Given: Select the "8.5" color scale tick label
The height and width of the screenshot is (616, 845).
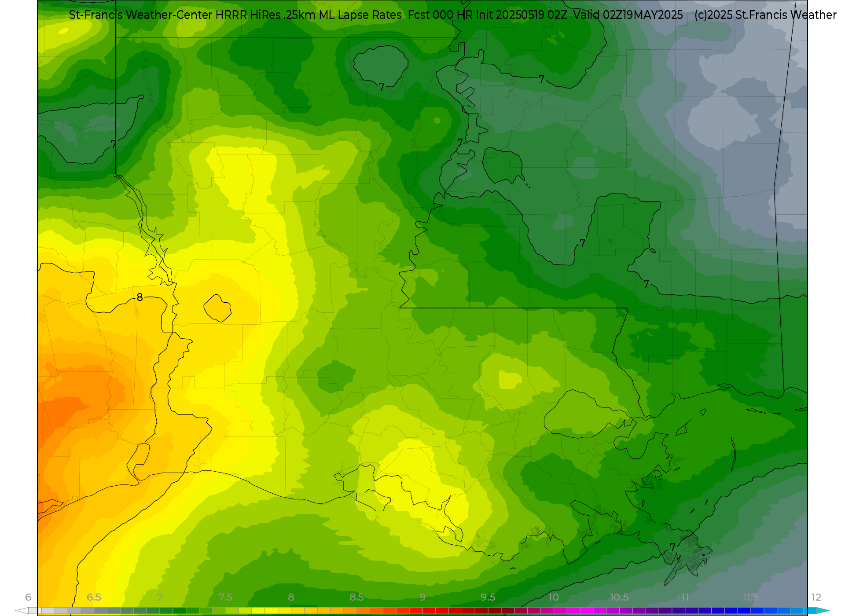Looking at the screenshot, I should point(356,597).
